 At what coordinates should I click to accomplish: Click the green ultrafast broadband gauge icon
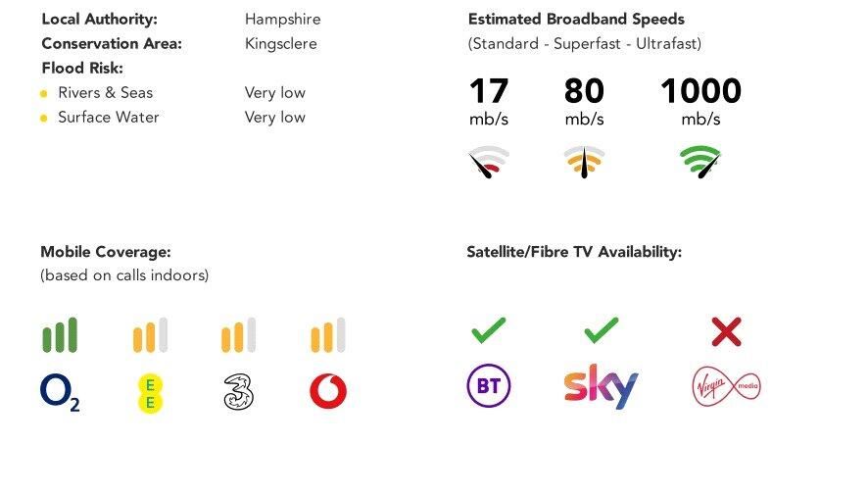tap(701, 161)
